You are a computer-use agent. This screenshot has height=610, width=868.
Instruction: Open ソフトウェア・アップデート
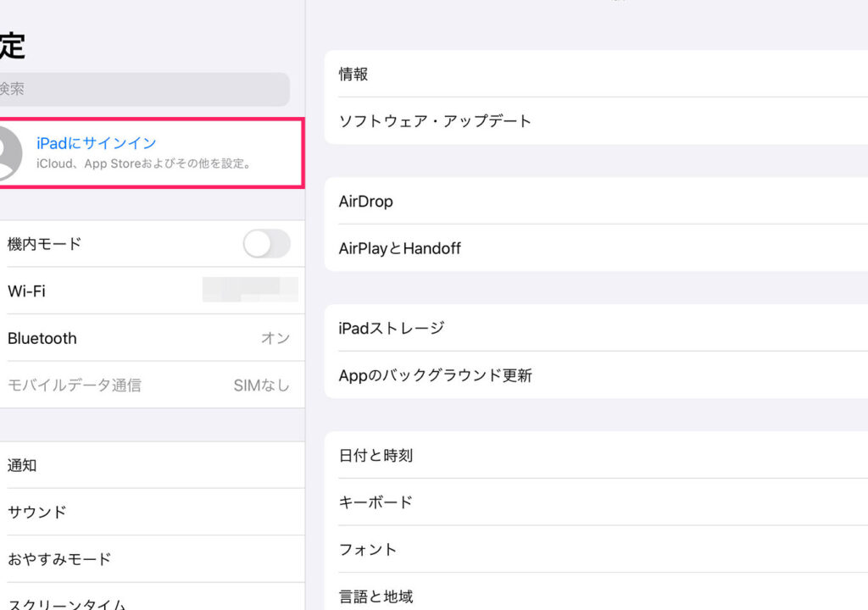pyautogui.click(x=593, y=121)
